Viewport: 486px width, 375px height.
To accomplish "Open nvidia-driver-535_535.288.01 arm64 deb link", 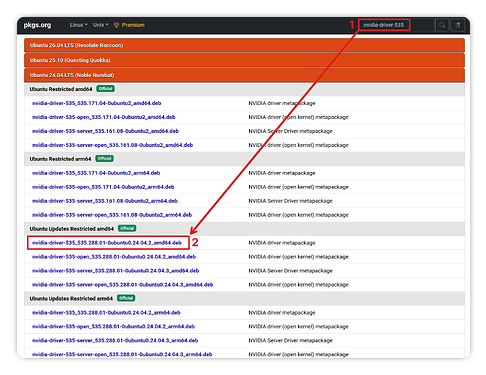I will click(x=106, y=313).
